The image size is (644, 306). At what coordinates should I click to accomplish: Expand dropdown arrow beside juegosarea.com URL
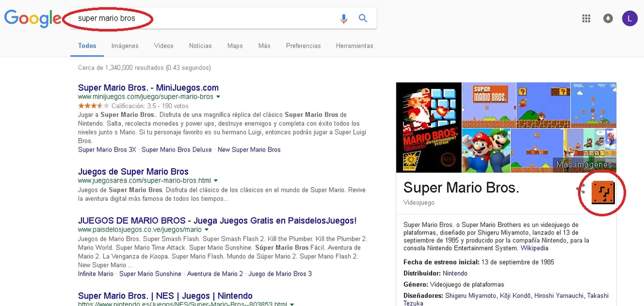coord(216,181)
